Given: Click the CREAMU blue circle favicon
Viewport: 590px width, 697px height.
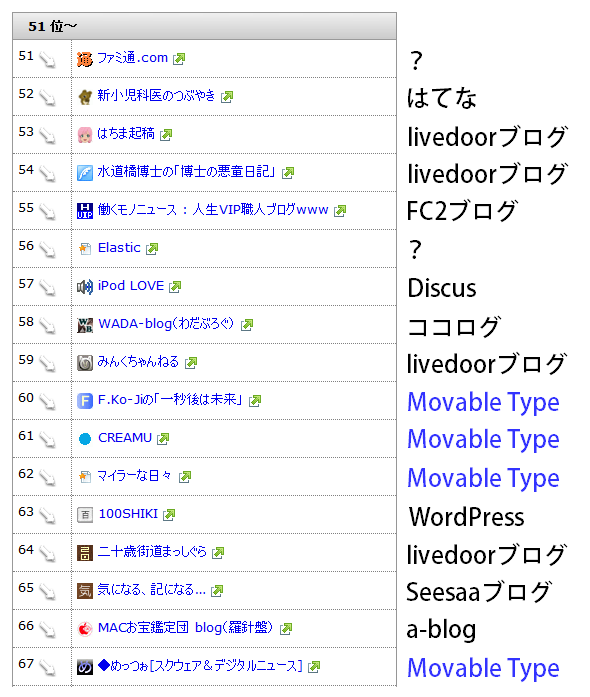Looking at the screenshot, I should pos(85,439).
